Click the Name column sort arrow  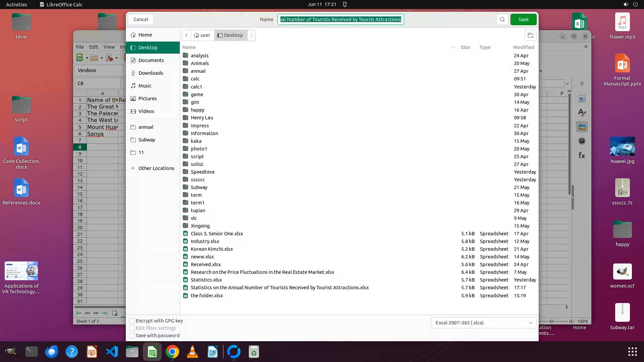[453, 47]
